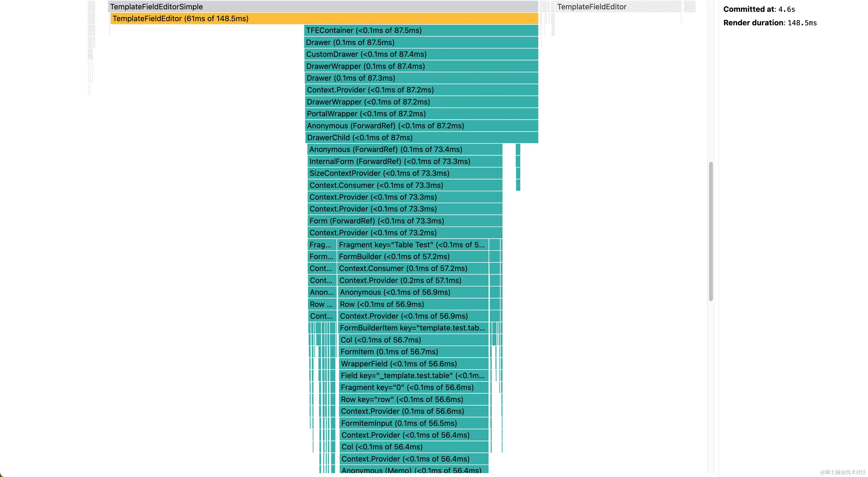Click the flamegraph vertical scrollbar thumb
The image size is (868, 477).
711,231
